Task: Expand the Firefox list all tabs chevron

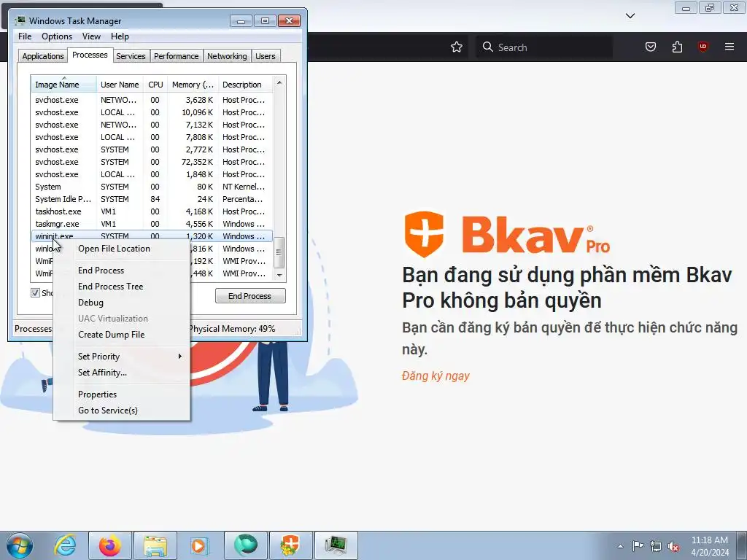Action: coord(630,16)
